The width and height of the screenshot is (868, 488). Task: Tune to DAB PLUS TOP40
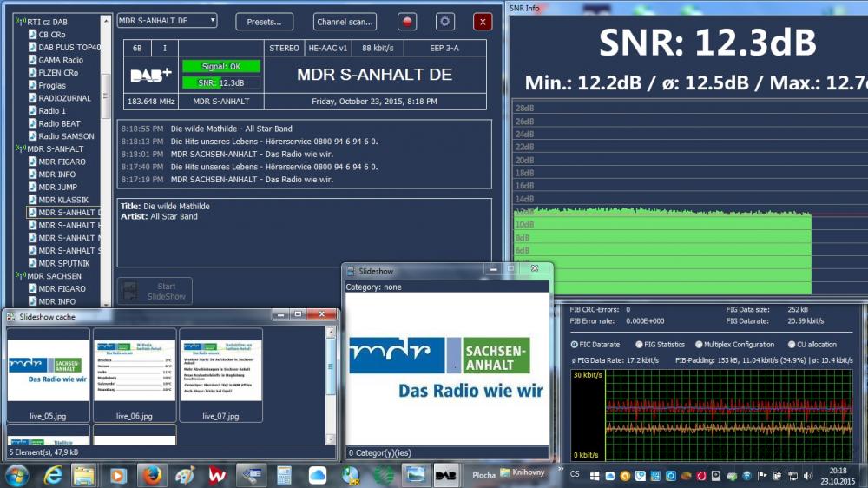(69, 47)
